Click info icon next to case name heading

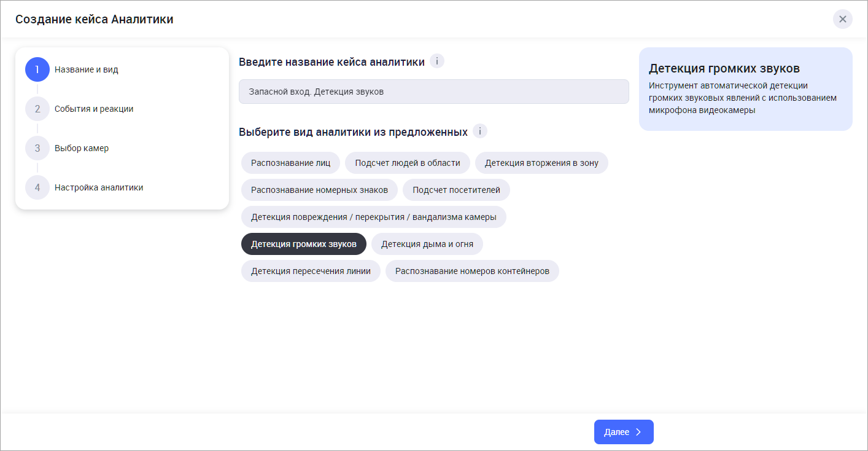(x=436, y=61)
